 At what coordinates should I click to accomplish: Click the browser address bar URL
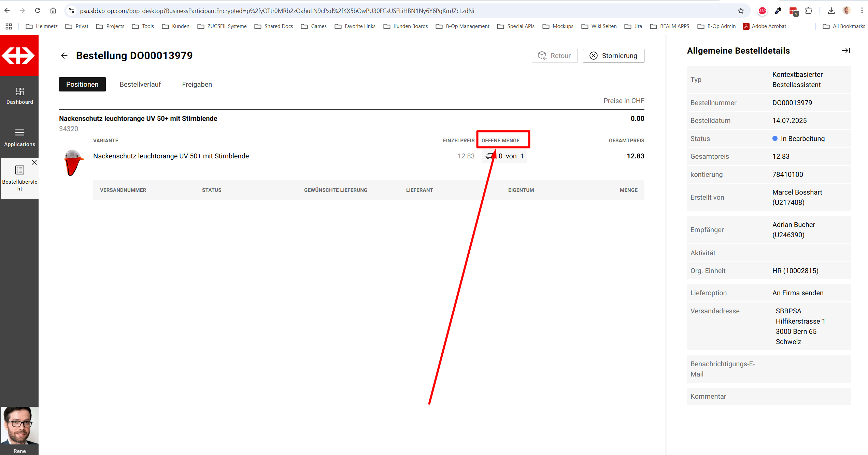click(x=276, y=11)
